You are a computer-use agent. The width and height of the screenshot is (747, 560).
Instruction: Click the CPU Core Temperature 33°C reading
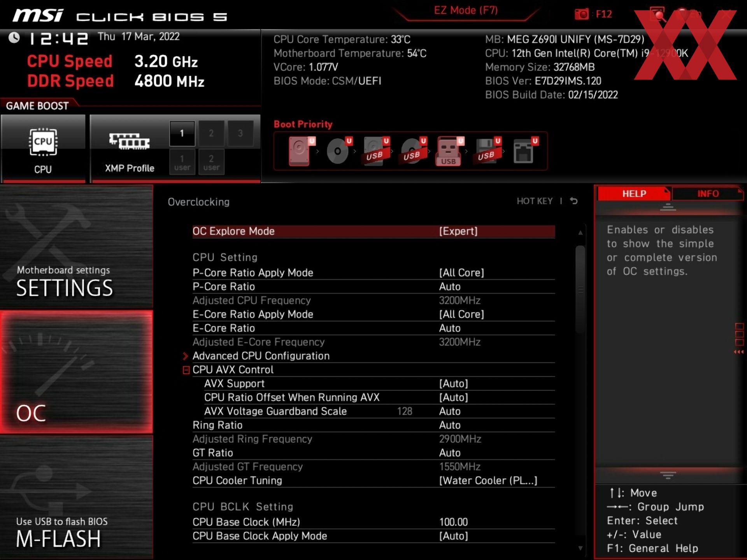point(342,39)
